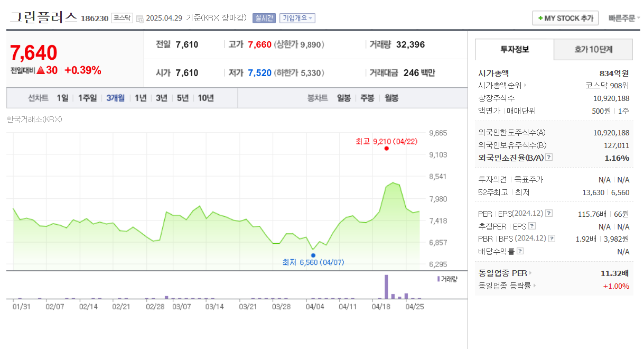The image size is (644, 349).
Task: Click the 거래대금 246 백만 value
Action: [419, 72]
